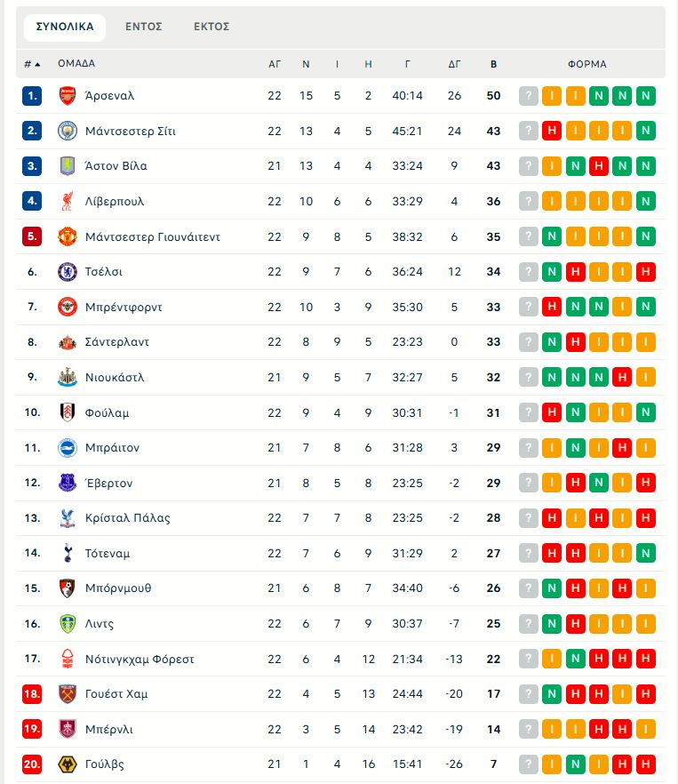This screenshot has height=784, width=678.
Task: Sort standings by the Β points header
Action: click(x=493, y=64)
